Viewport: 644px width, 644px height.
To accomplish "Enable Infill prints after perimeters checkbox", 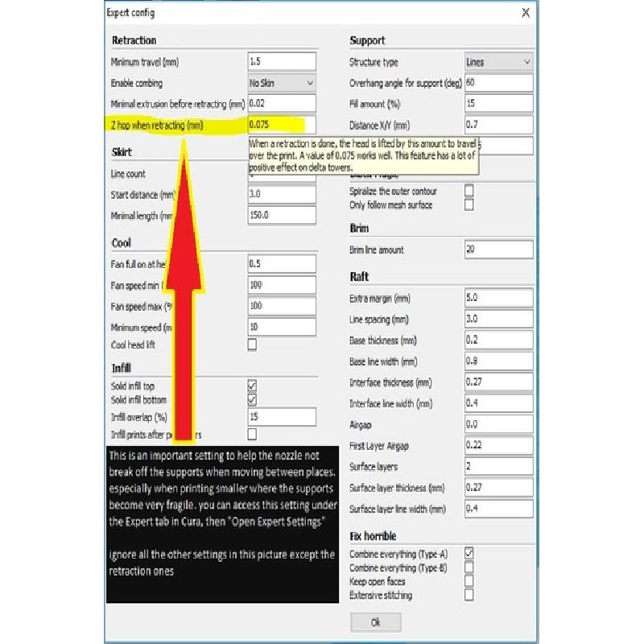I will 252,434.
